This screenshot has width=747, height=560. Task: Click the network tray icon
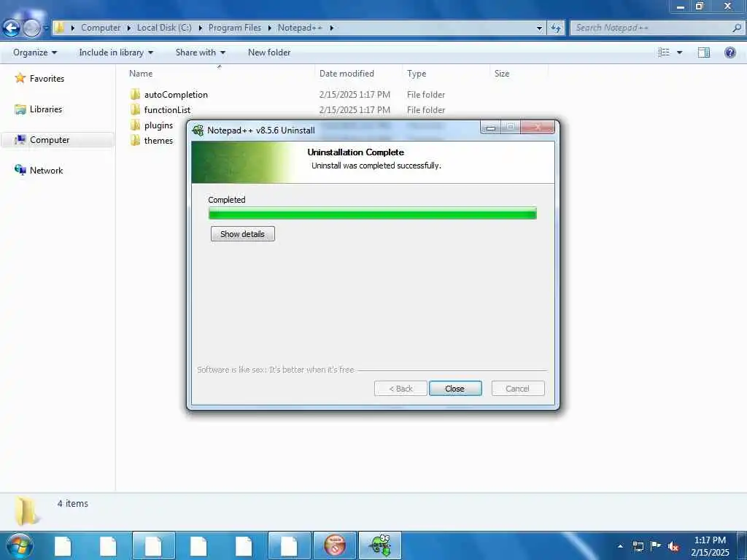[x=638, y=546]
